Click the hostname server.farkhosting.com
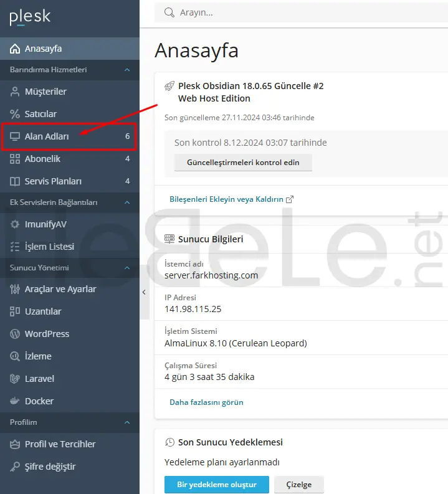 click(211, 275)
